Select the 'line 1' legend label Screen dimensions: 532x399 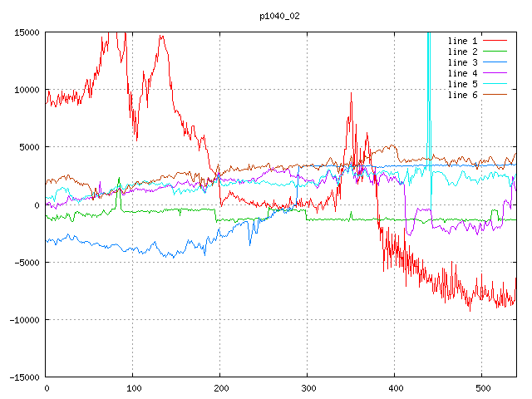tap(463, 40)
